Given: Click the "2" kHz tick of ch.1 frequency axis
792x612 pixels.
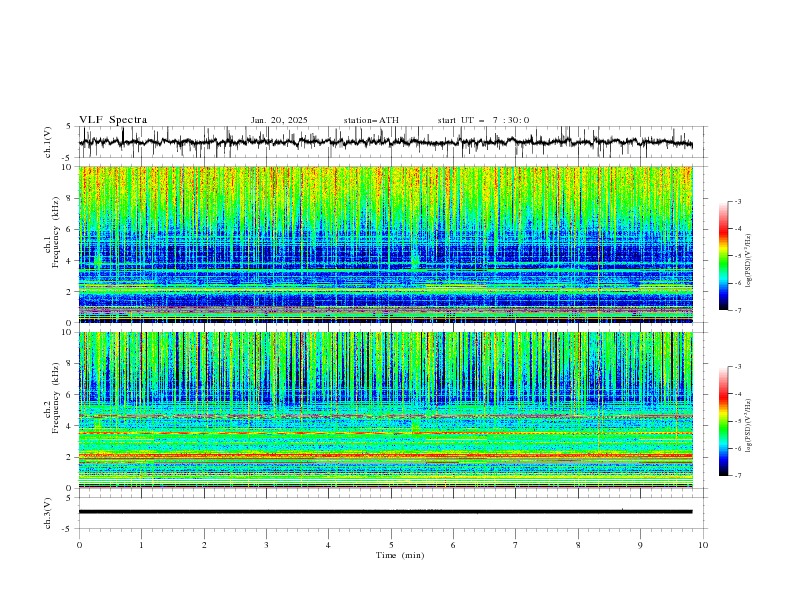Looking at the screenshot, I should [70, 292].
